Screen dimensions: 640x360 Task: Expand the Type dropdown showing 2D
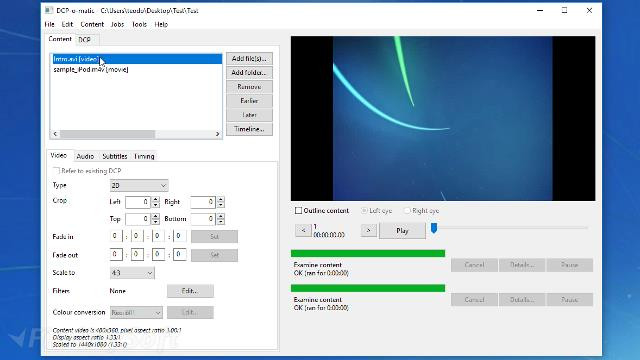139,186
